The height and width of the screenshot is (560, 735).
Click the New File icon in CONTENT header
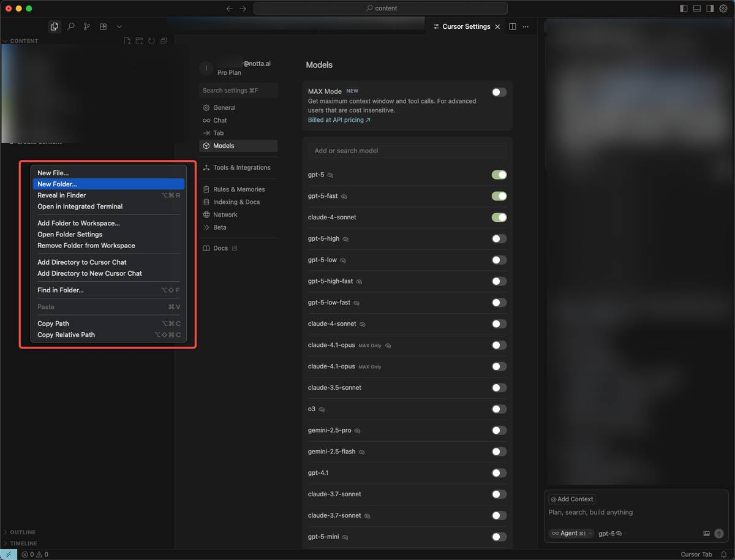127,41
